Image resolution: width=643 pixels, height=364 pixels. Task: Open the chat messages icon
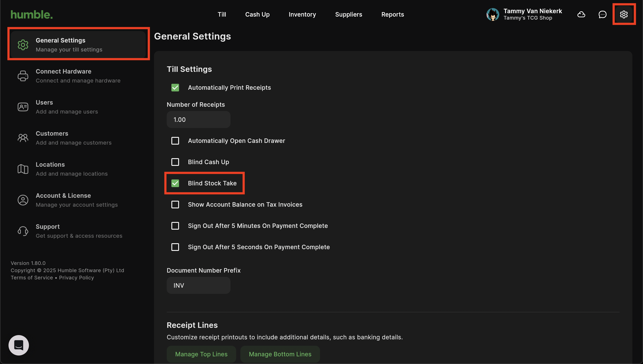[x=603, y=14]
